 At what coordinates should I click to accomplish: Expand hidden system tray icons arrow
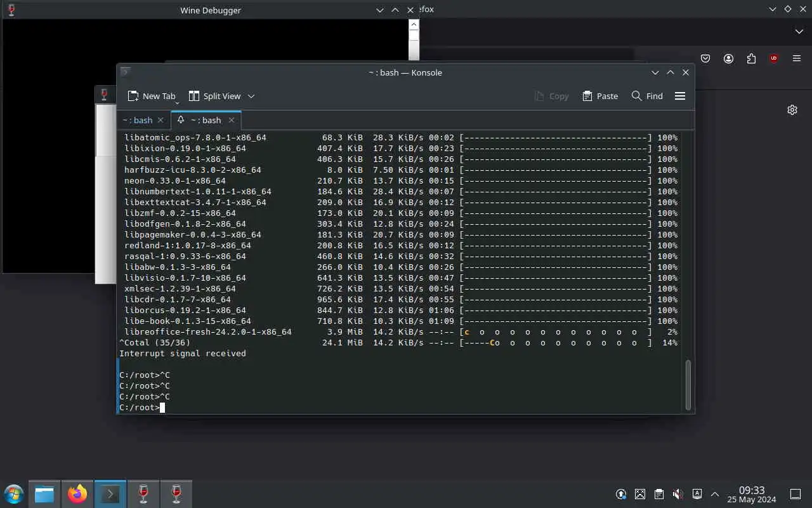[715, 494]
